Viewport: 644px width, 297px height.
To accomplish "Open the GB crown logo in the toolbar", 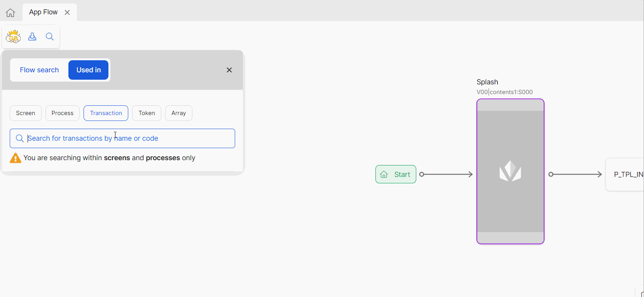I will pos(13,37).
